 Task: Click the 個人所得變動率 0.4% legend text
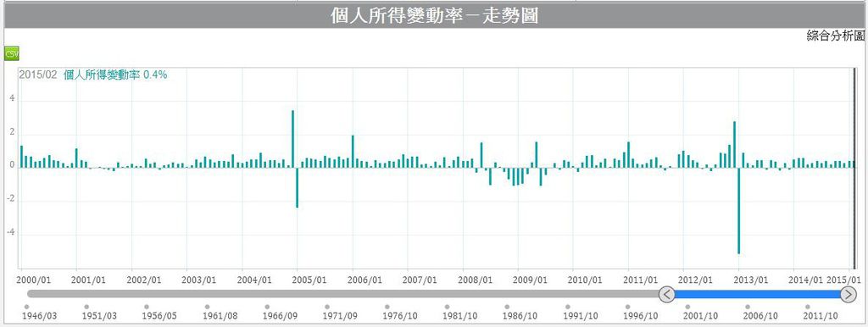click(115, 75)
